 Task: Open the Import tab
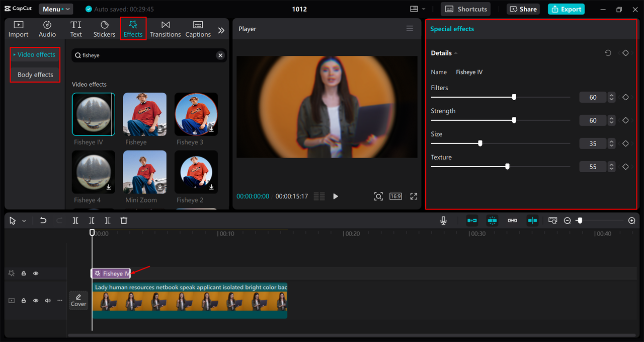point(18,29)
